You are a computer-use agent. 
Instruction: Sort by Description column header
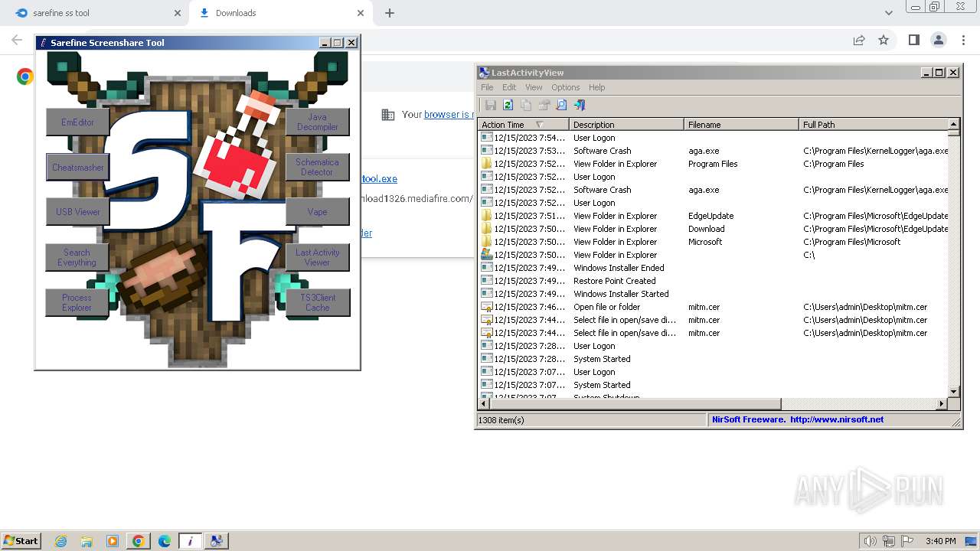point(626,125)
